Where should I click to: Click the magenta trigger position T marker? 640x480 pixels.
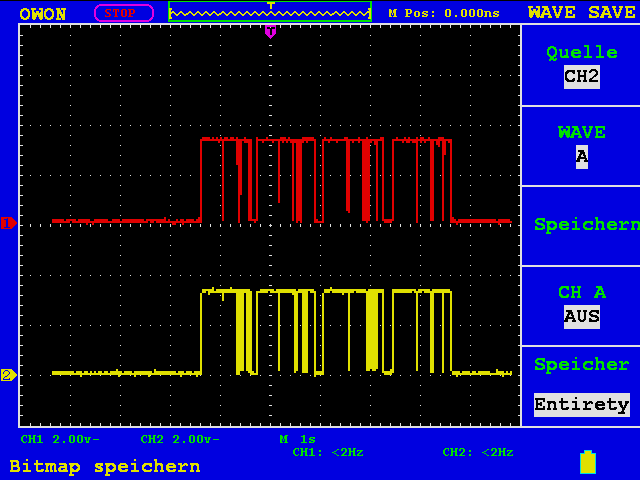(270, 31)
